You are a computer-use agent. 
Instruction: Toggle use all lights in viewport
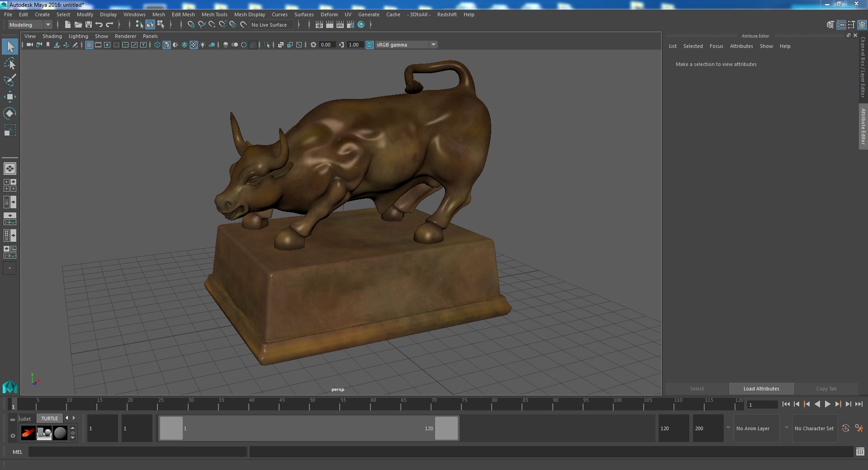[x=203, y=45]
